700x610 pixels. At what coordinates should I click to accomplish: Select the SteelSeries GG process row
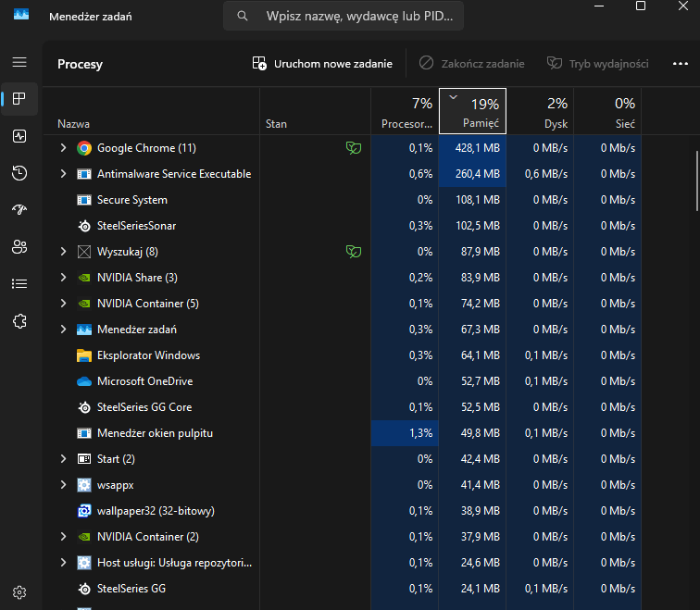coord(343,588)
